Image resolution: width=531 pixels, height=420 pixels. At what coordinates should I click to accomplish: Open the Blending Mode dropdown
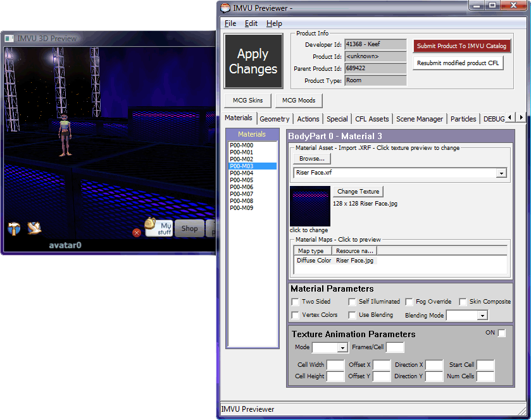coord(482,316)
